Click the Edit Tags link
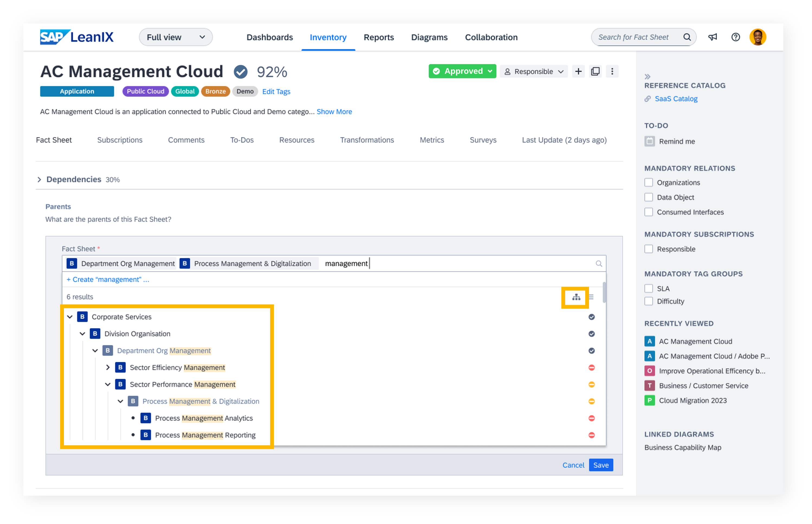 pyautogui.click(x=276, y=92)
